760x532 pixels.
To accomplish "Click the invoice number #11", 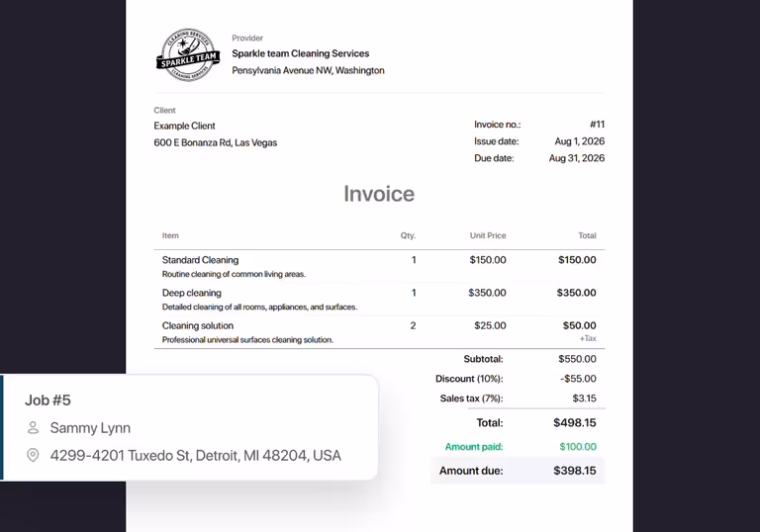I will coord(597,125).
